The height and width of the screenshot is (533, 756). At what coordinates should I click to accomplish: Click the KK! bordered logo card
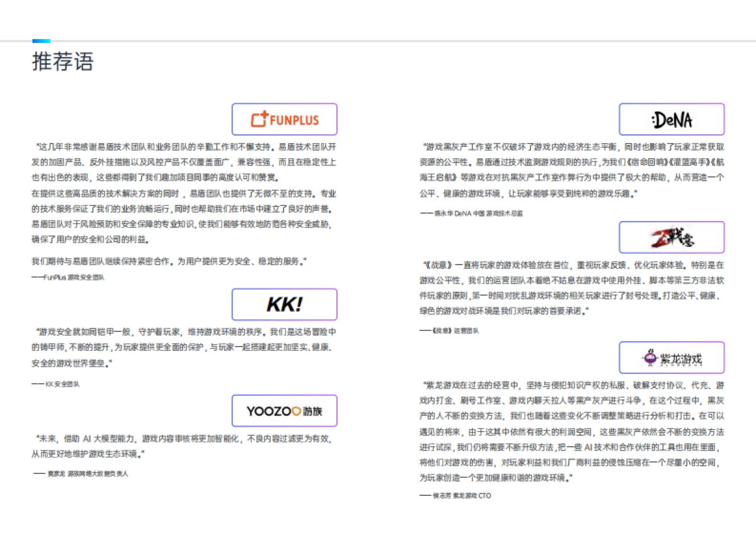click(284, 304)
